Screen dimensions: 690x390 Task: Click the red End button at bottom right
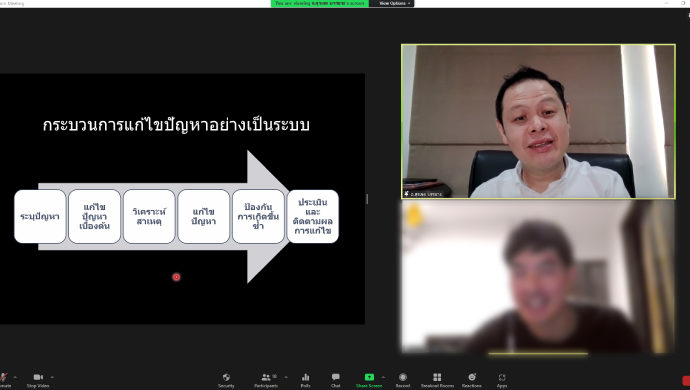(x=686, y=381)
